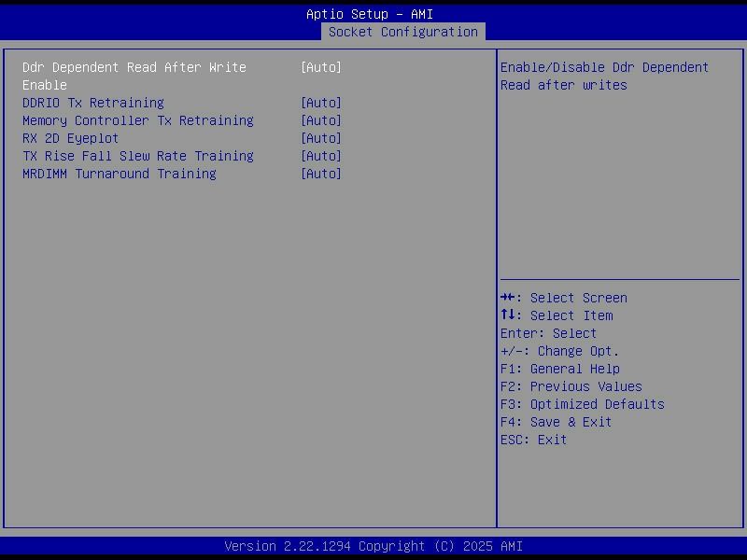Click the F4: Save & Exit hint
The width and height of the screenshot is (747, 560).
(556, 422)
